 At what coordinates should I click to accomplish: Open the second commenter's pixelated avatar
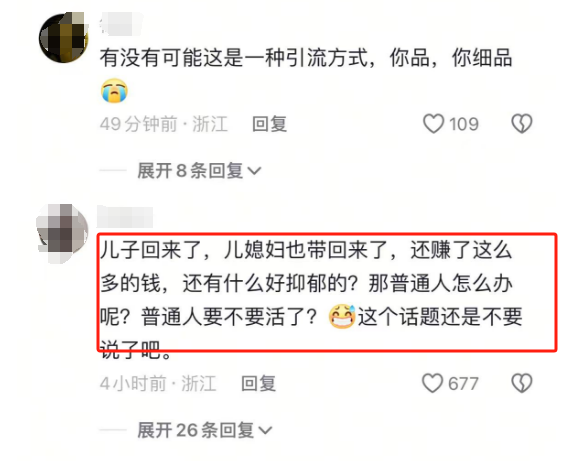pos(62,233)
